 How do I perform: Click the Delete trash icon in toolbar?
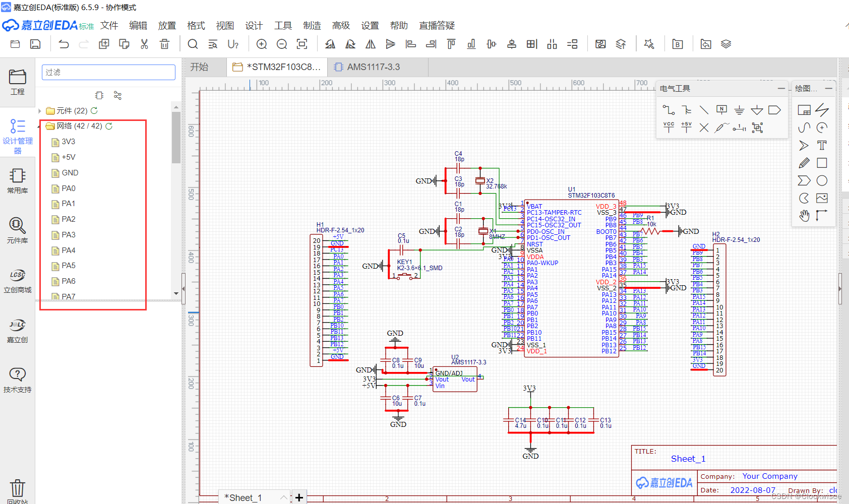(164, 44)
